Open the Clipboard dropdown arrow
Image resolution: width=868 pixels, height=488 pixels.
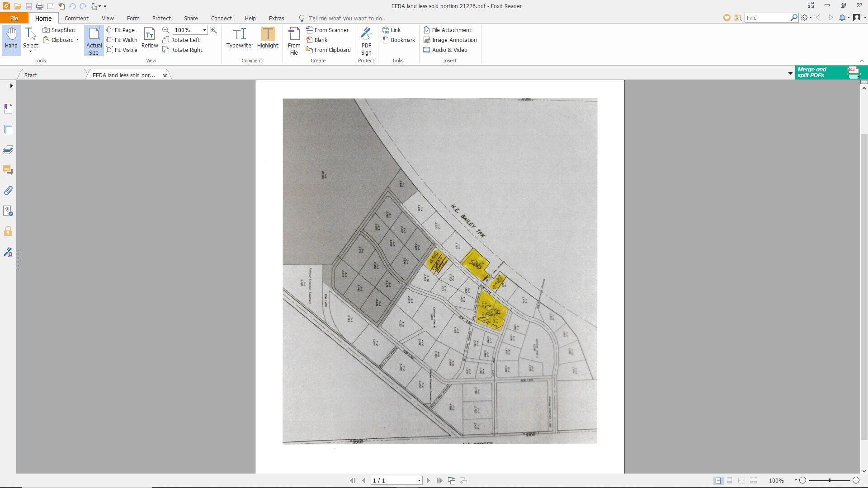point(77,40)
